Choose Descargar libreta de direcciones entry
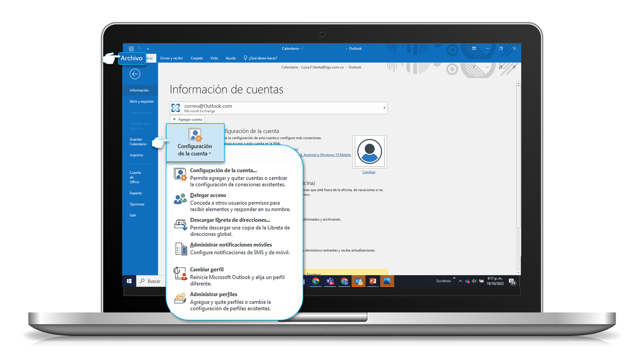The width and height of the screenshot is (644, 363). (234, 227)
